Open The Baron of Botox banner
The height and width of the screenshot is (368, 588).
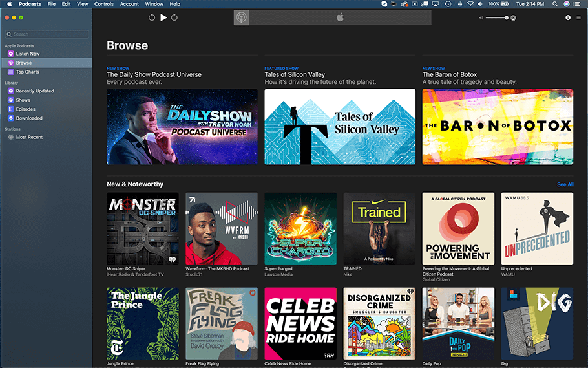(x=498, y=127)
